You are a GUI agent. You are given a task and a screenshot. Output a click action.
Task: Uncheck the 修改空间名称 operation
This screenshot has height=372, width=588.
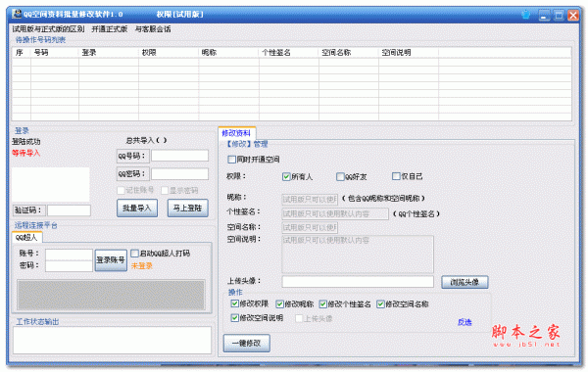[x=380, y=303]
